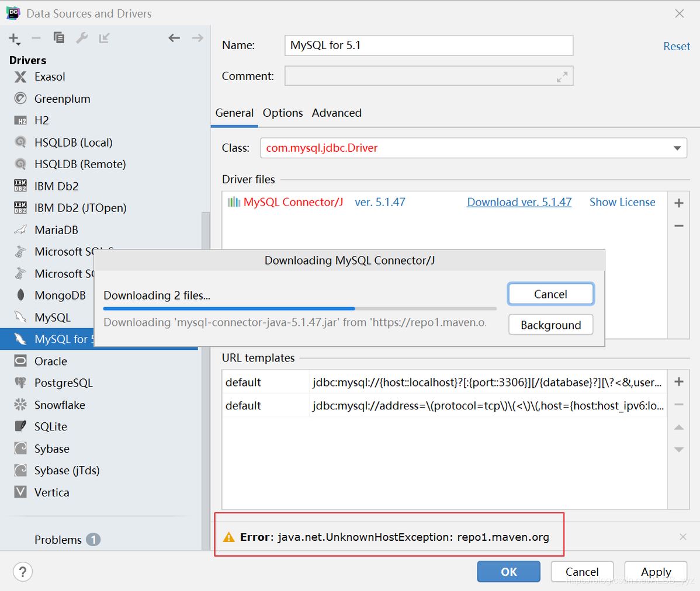The height and width of the screenshot is (591, 700).
Task: Add a new URL template via plus icon
Action: (x=678, y=381)
